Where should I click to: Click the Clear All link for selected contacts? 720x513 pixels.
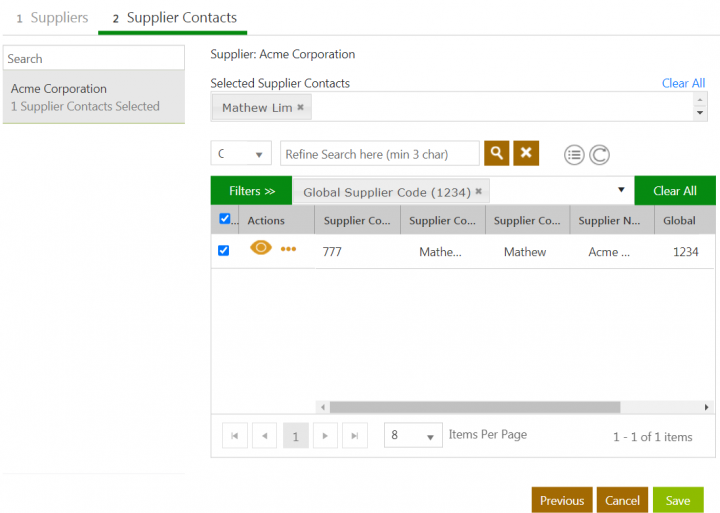683,83
